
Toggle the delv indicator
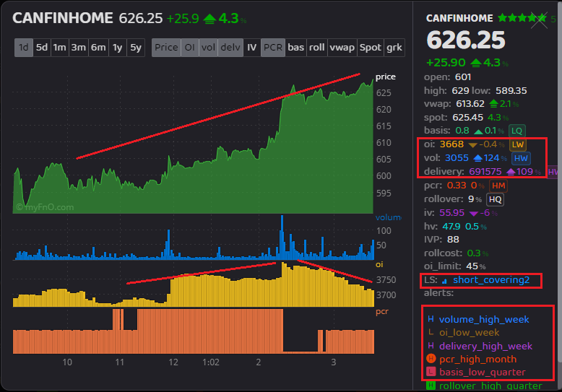[230, 48]
